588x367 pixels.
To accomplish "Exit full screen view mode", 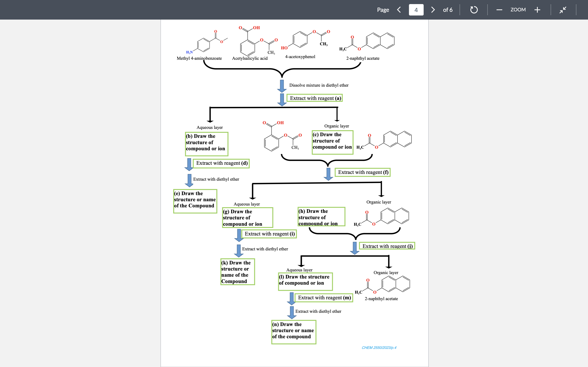I will (x=562, y=10).
